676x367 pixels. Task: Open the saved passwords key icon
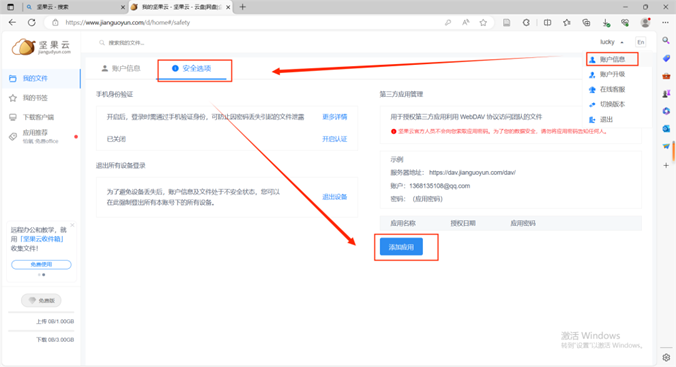tap(448, 22)
